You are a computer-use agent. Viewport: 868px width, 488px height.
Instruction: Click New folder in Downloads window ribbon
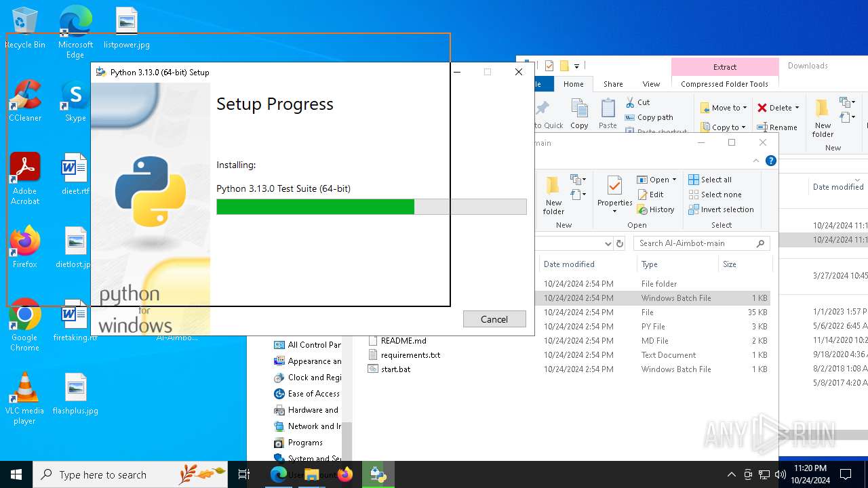pyautogui.click(x=823, y=118)
